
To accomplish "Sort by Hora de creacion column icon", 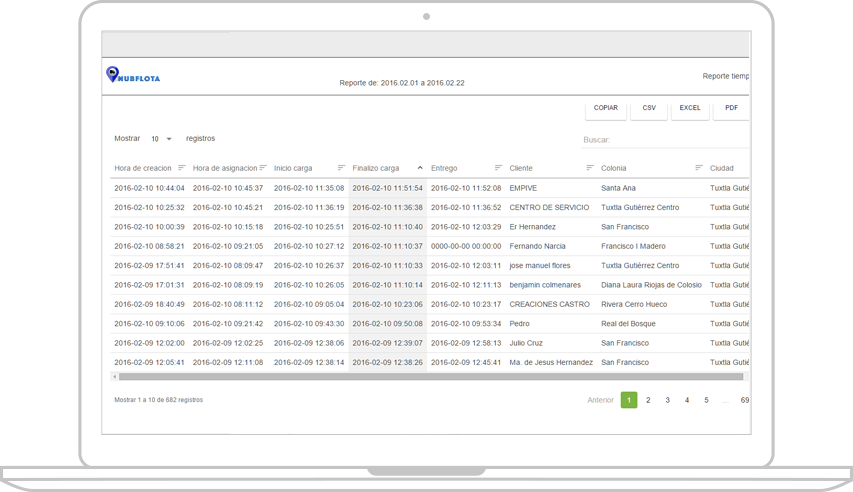I will click(x=182, y=168).
